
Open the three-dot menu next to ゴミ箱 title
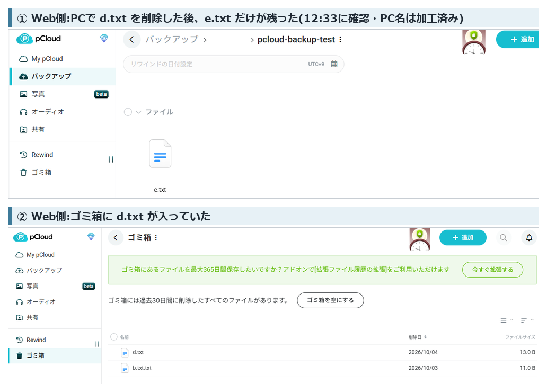click(x=156, y=237)
